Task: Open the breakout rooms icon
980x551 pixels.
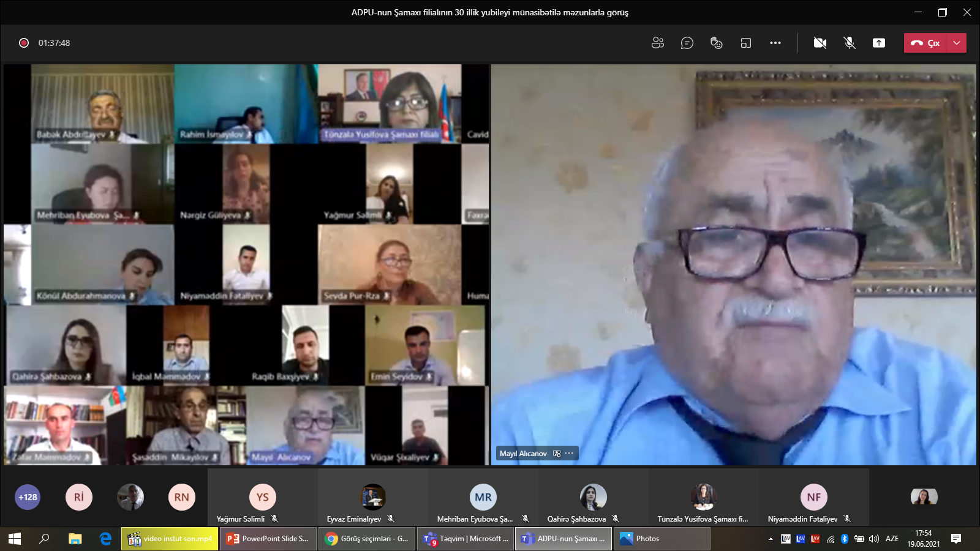Action: (745, 43)
